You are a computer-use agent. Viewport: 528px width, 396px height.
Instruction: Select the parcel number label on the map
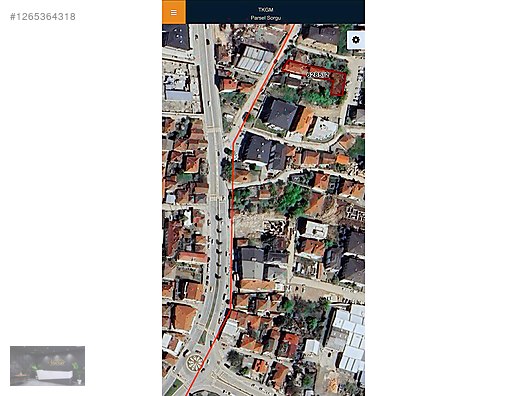click(x=318, y=75)
